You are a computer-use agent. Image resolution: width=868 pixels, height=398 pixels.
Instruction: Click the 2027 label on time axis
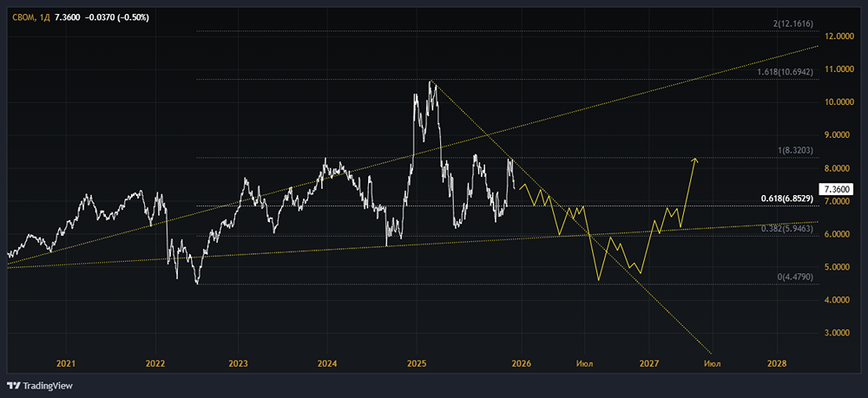pos(648,363)
